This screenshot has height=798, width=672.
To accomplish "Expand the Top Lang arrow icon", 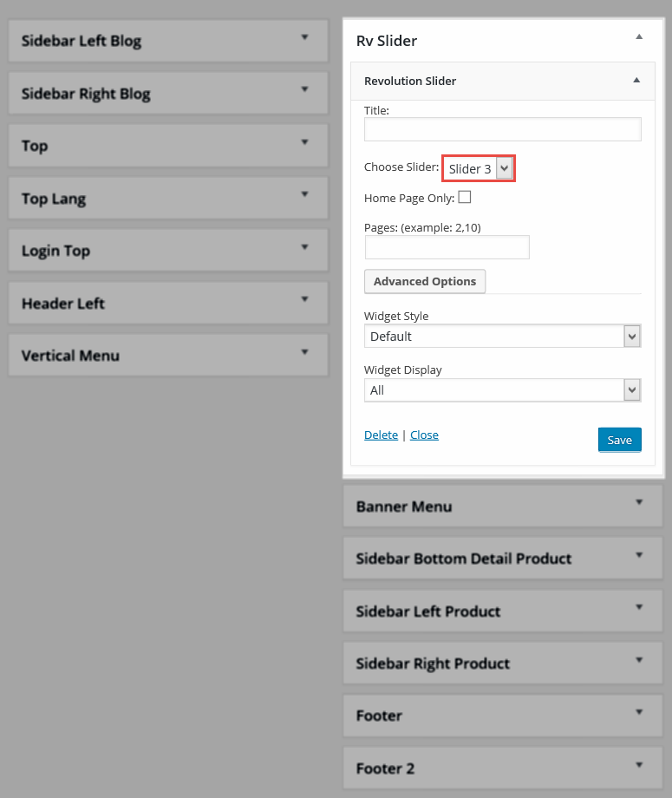I will [x=304, y=194].
